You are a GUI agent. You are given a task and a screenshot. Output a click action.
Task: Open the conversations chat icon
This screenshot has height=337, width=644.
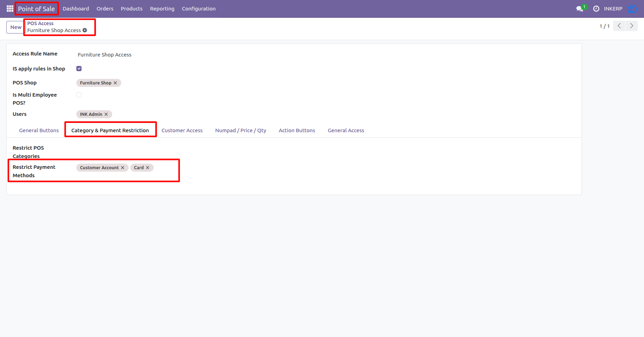[x=580, y=9]
